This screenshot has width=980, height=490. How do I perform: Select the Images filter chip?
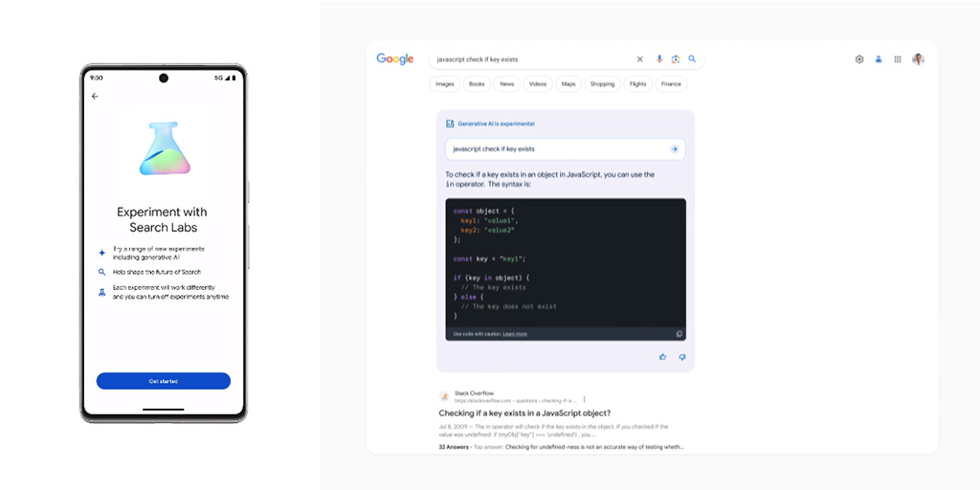pos(445,84)
